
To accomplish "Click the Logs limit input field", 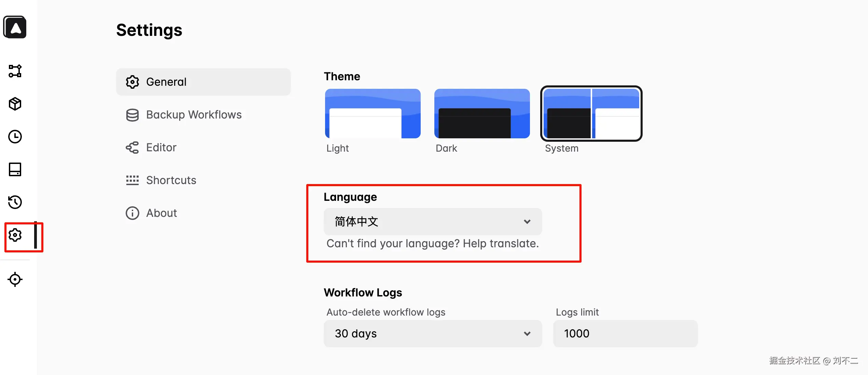I will tap(625, 334).
